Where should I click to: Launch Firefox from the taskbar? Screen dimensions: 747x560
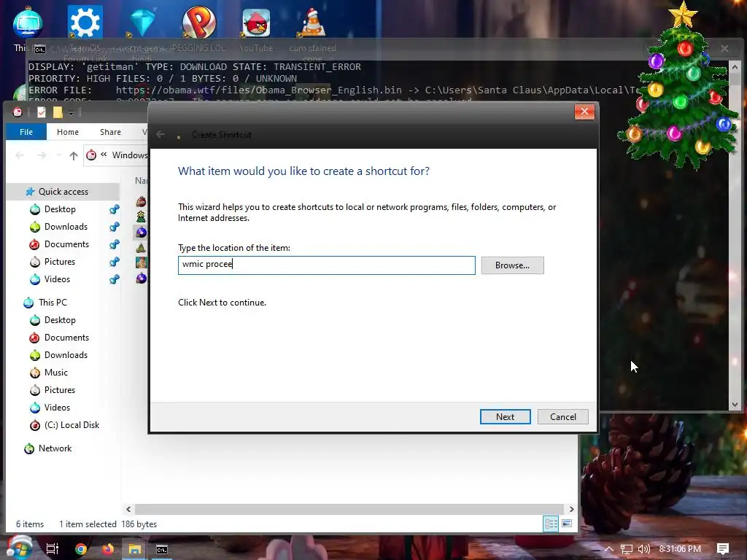[x=108, y=549]
